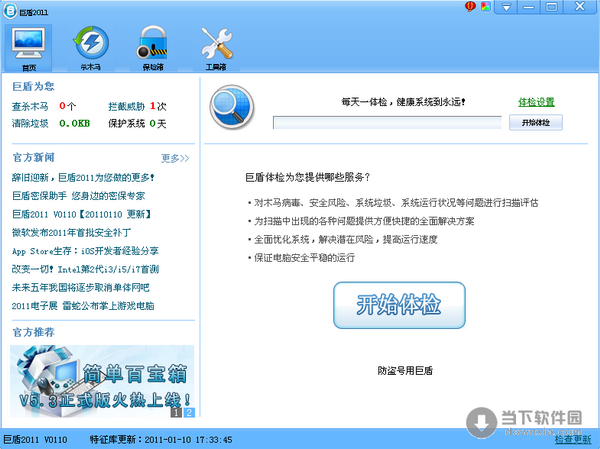Open news 改变一切! Intel第2代i3/i5/i7首测
This screenshot has height=449, width=600.
[85, 269]
